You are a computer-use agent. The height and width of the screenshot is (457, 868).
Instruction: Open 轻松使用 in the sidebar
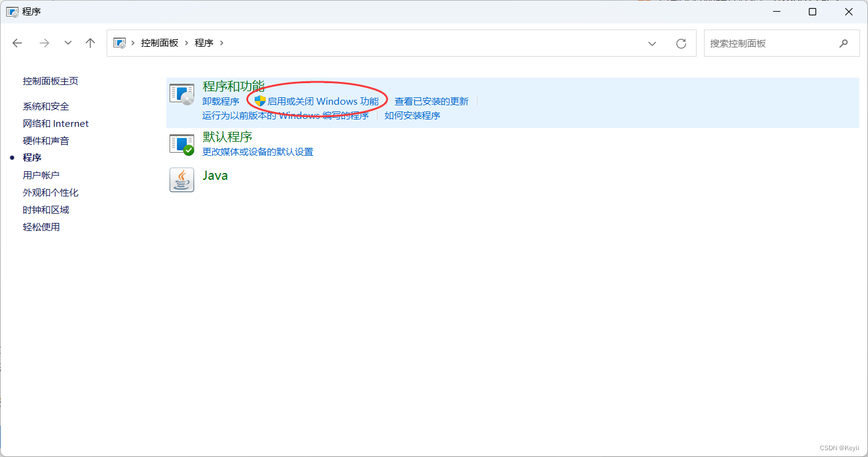[41, 227]
